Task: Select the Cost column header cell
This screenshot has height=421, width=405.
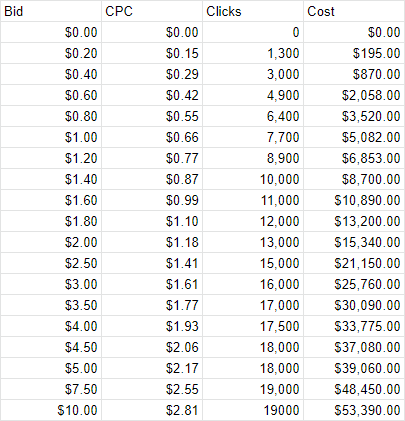Action: (354, 11)
